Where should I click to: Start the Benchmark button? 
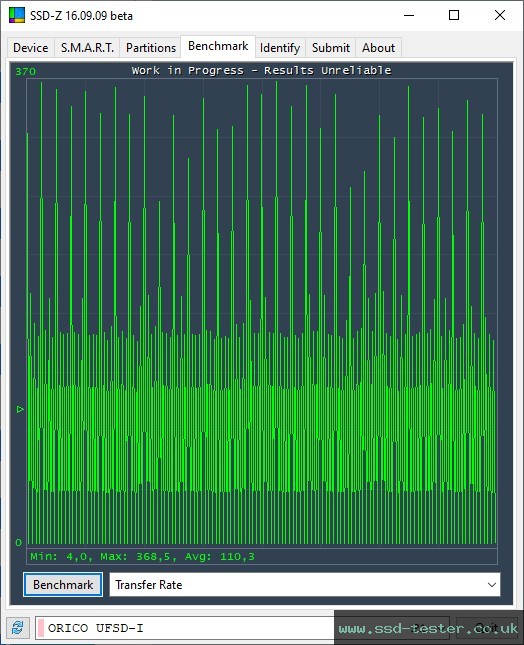63,585
